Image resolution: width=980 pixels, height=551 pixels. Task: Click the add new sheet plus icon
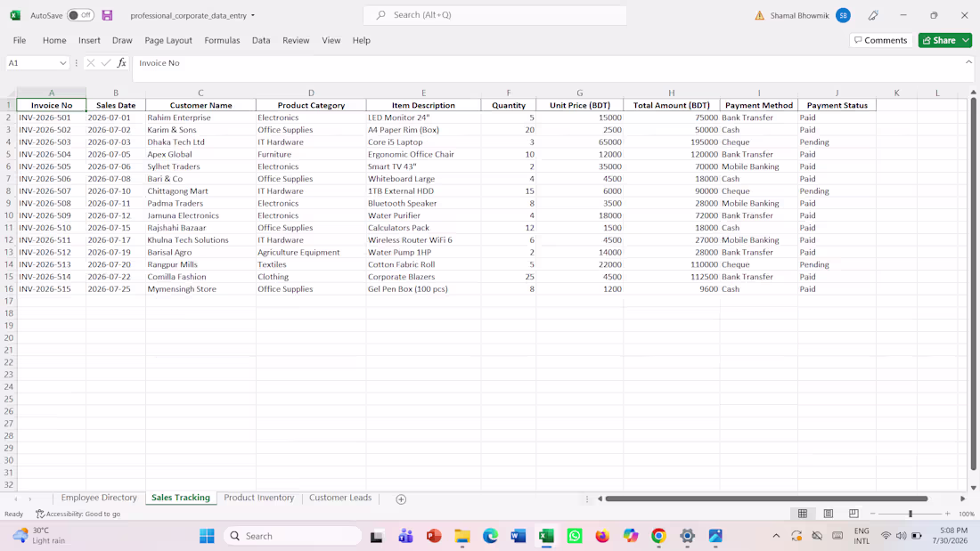(x=401, y=499)
